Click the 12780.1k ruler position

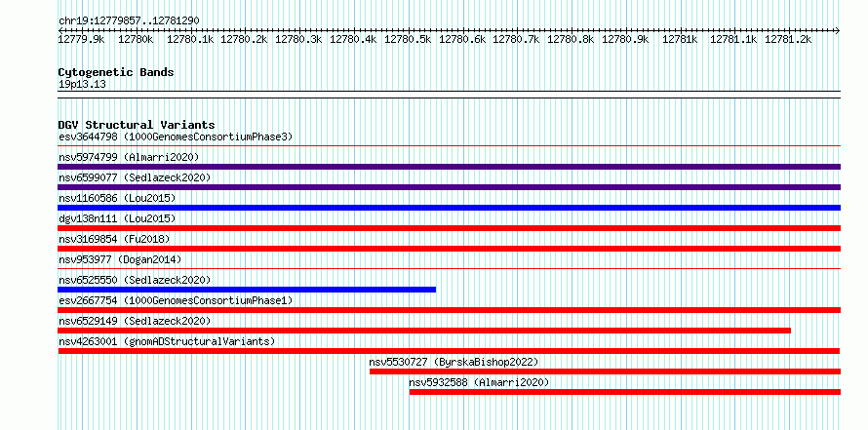(190, 39)
